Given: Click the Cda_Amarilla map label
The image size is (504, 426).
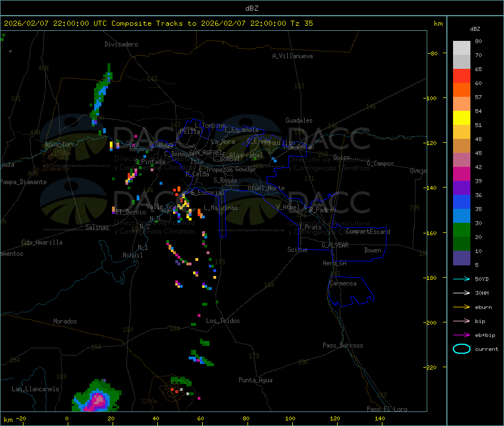Looking at the screenshot, I should point(43,242).
